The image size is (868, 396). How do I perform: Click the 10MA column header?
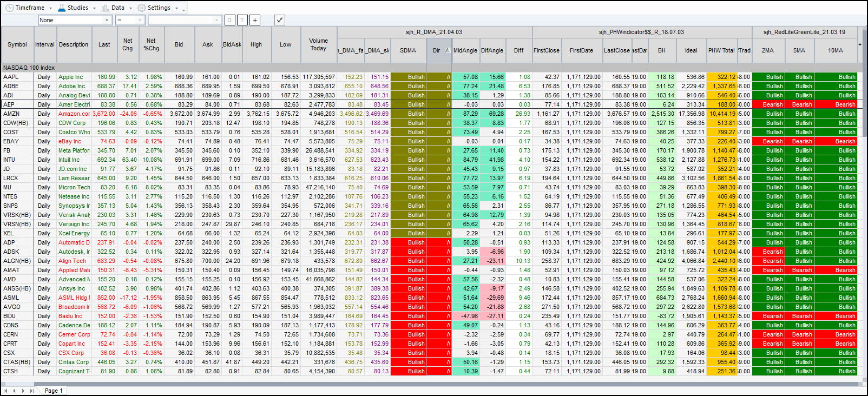tap(836, 50)
